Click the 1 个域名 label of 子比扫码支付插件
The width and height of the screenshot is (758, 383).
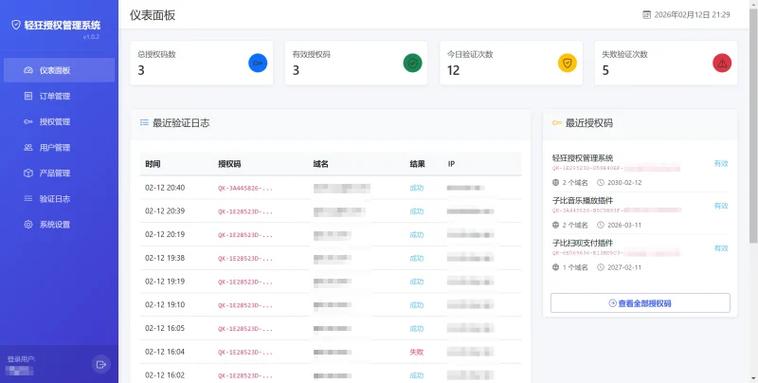(575, 267)
